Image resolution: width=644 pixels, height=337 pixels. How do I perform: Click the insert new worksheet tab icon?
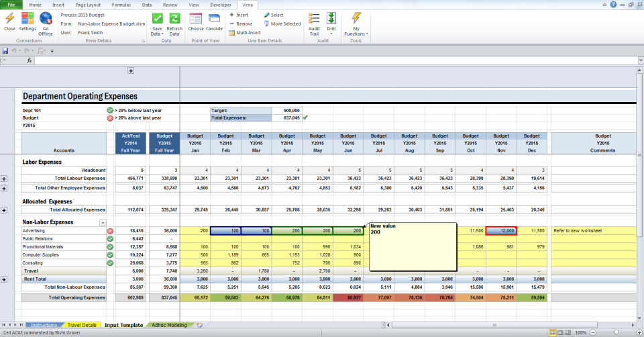click(x=199, y=325)
